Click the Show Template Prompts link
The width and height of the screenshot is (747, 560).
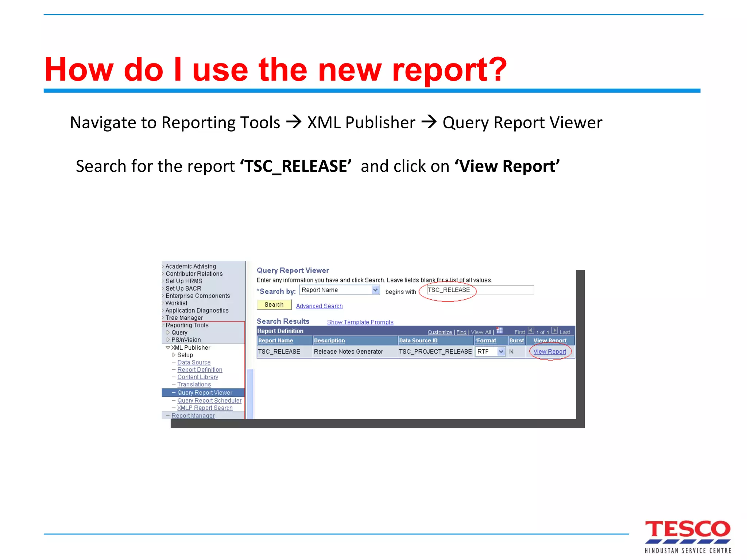coord(360,322)
